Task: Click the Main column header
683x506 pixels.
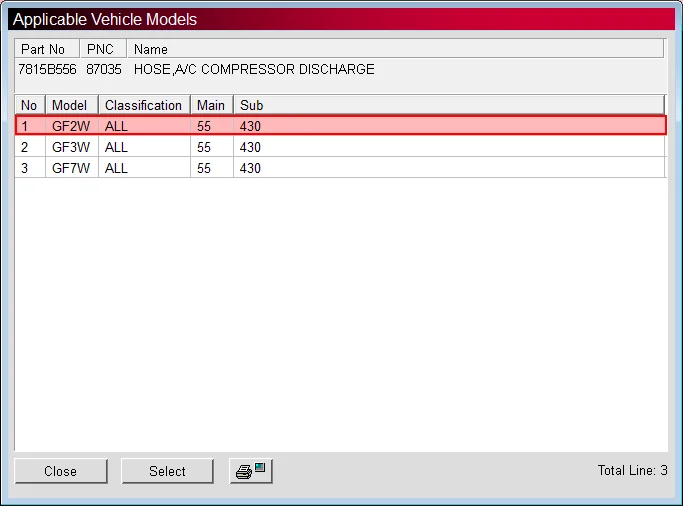Action: click(x=212, y=105)
